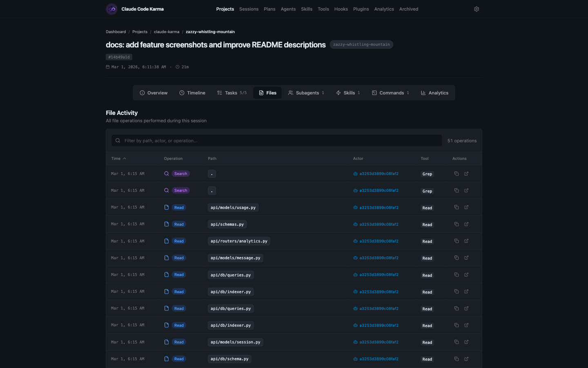The width and height of the screenshot is (588, 368).
Task: Open Plans in top navigation
Action: point(269,9)
